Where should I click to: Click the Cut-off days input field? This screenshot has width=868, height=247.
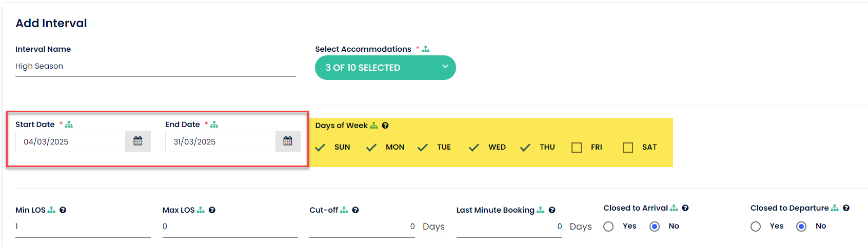(x=362, y=227)
